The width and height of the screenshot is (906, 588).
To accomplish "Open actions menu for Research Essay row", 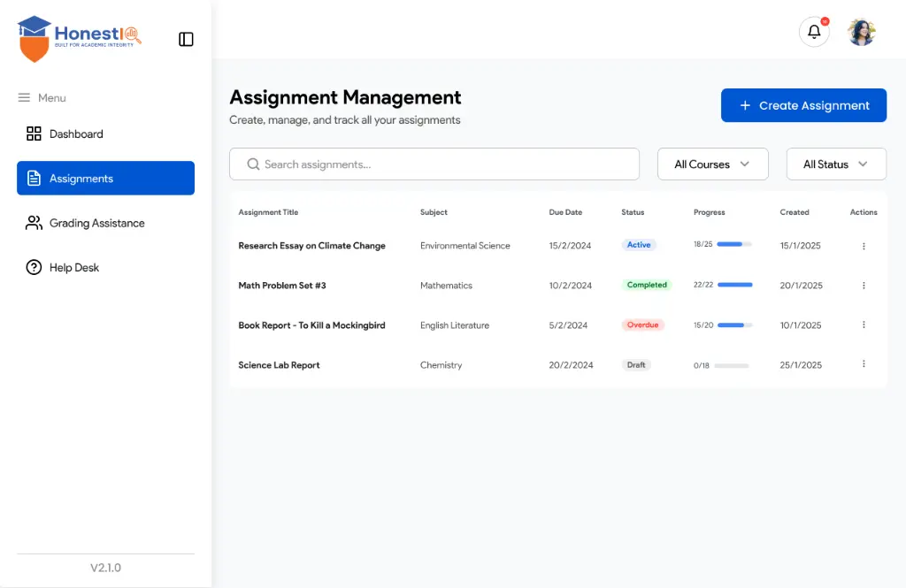I will pyautogui.click(x=864, y=246).
